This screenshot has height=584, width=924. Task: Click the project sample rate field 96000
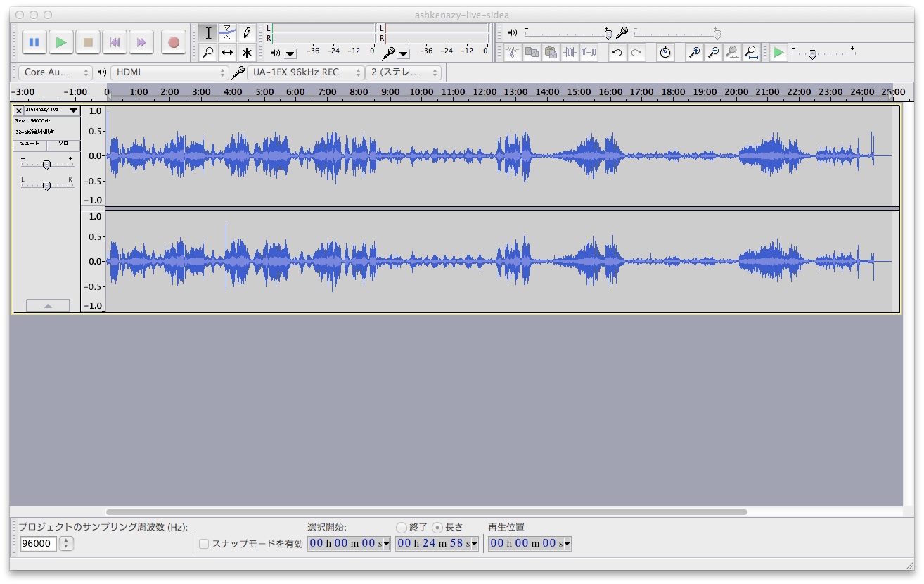[38, 544]
